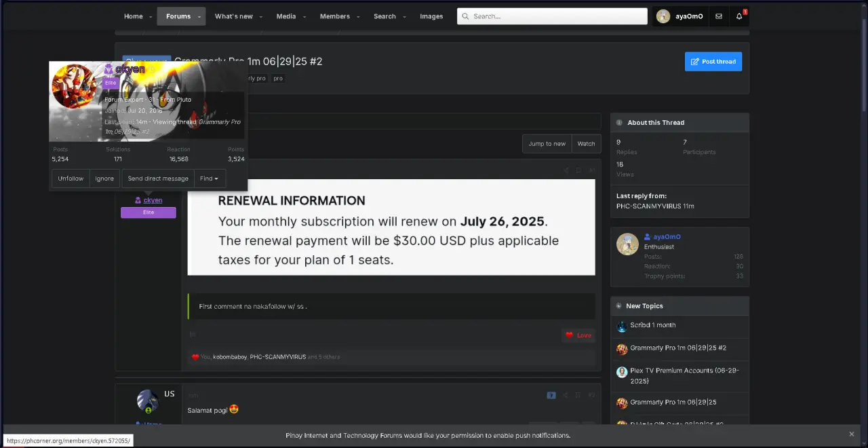Unfollow ckyen in the popup
868x448 pixels.
[71, 179]
